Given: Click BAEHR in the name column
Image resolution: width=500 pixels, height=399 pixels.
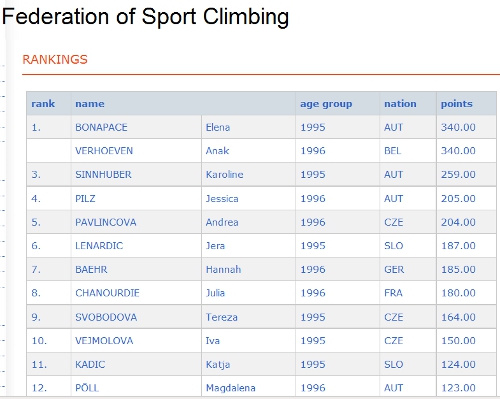Looking at the screenshot, I should (91, 269).
